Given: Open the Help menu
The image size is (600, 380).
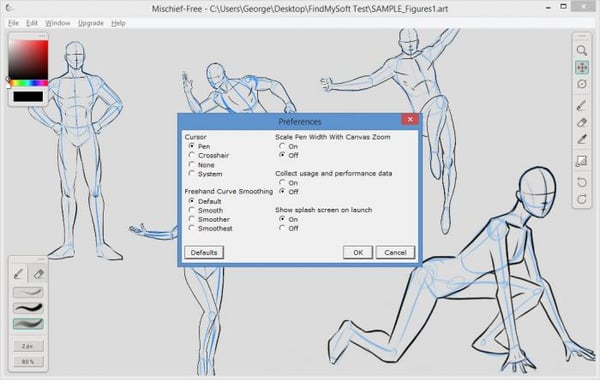Looking at the screenshot, I should click(119, 23).
